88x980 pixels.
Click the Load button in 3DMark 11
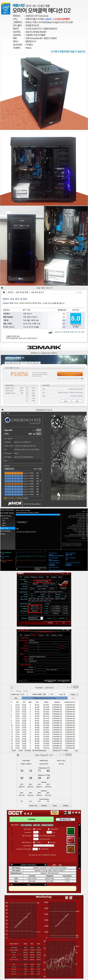pyautogui.click(x=65, y=401)
